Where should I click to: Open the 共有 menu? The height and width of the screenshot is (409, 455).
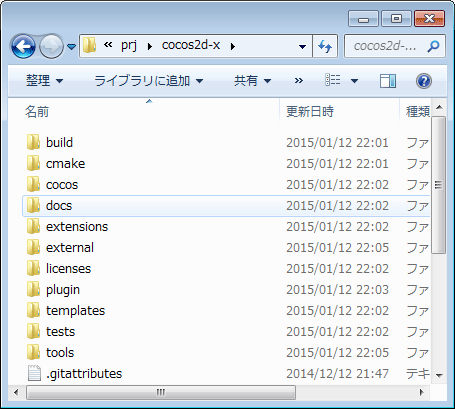click(252, 81)
